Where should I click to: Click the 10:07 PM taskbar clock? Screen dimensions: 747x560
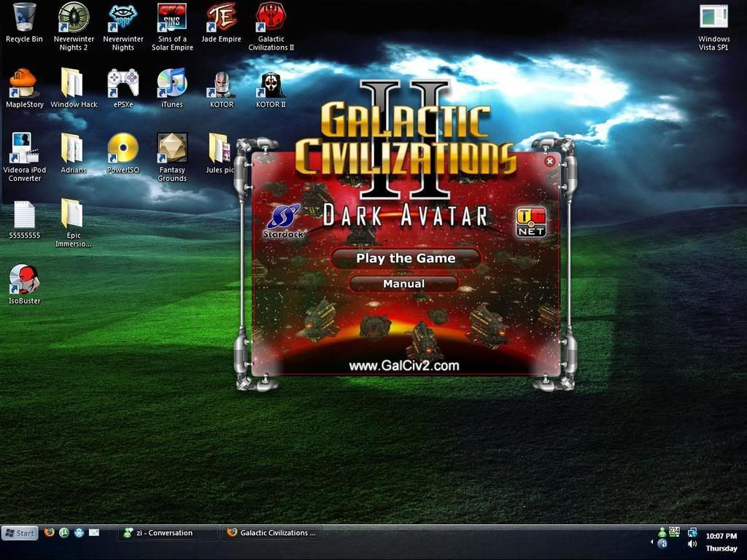721,536
